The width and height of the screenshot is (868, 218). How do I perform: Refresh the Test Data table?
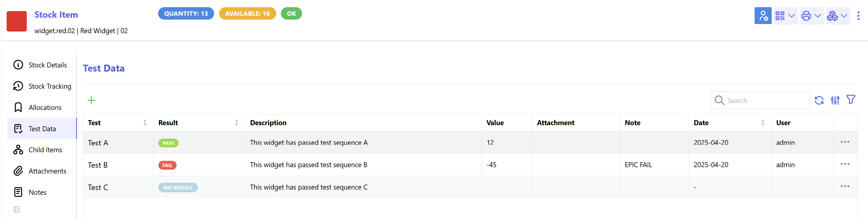(819, 100)
